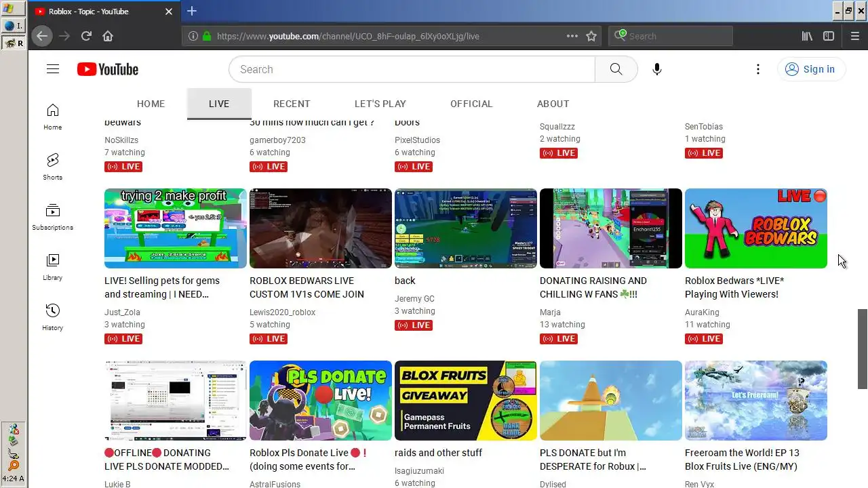Open DONATING RAISING AND CHILLING thumbnail
The height and width of the screenshot is (488, 868).
pyautogui.click(x=611, y=228)
